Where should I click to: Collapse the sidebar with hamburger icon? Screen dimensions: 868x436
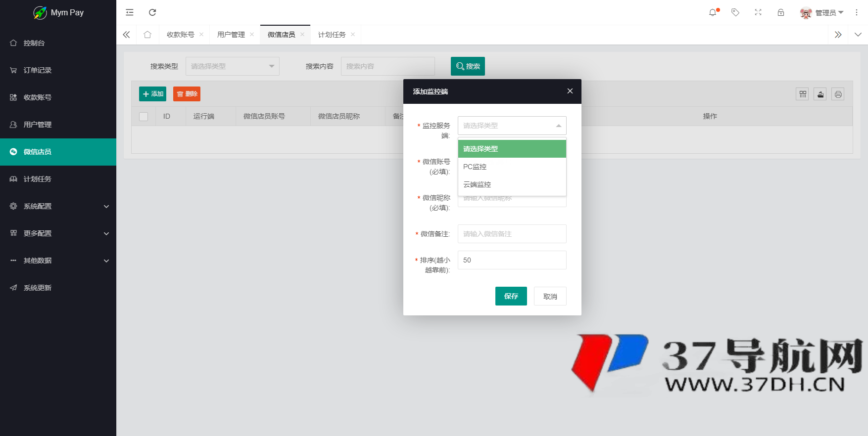[130, 12]
